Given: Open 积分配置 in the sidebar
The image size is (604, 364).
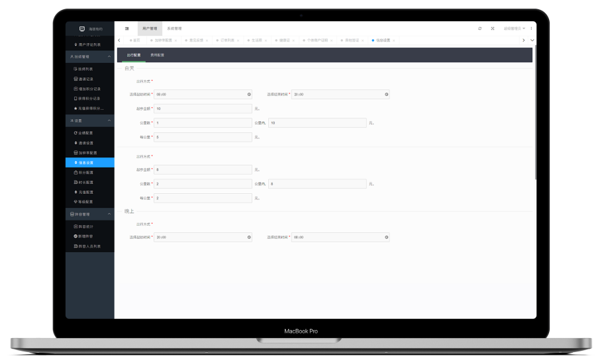Looking at the screenshot, I should point(85,172).
